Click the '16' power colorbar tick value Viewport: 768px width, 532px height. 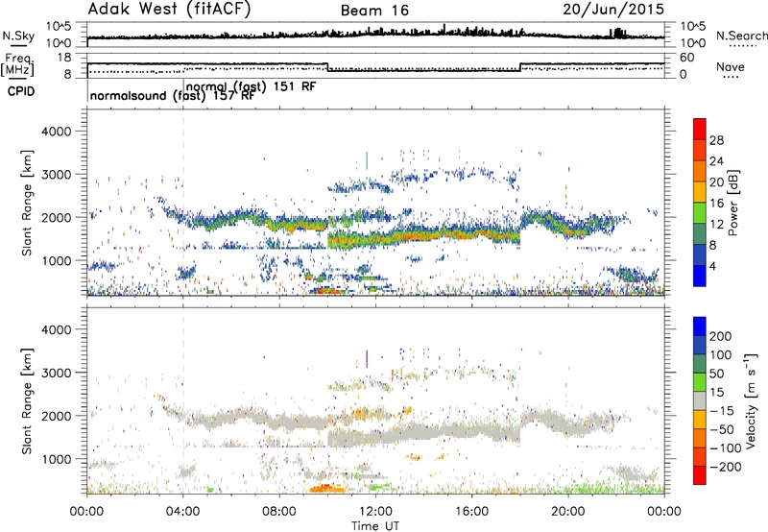coord(716,204)
